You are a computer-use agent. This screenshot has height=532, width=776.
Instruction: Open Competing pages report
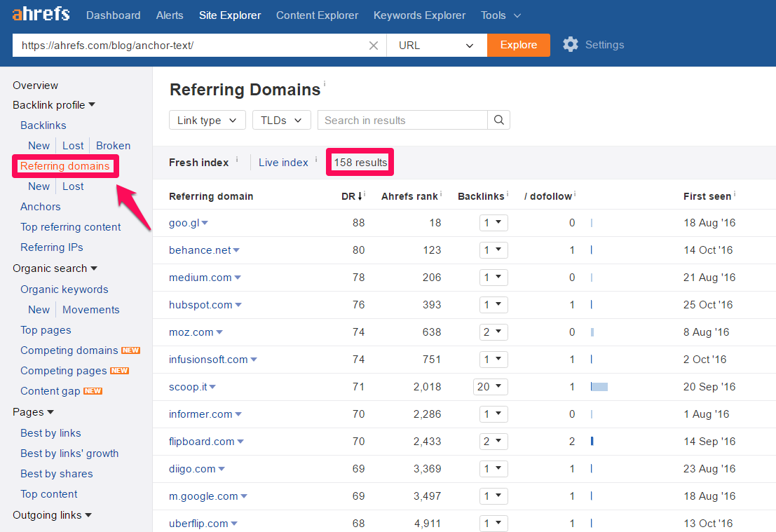click(63, 370)
